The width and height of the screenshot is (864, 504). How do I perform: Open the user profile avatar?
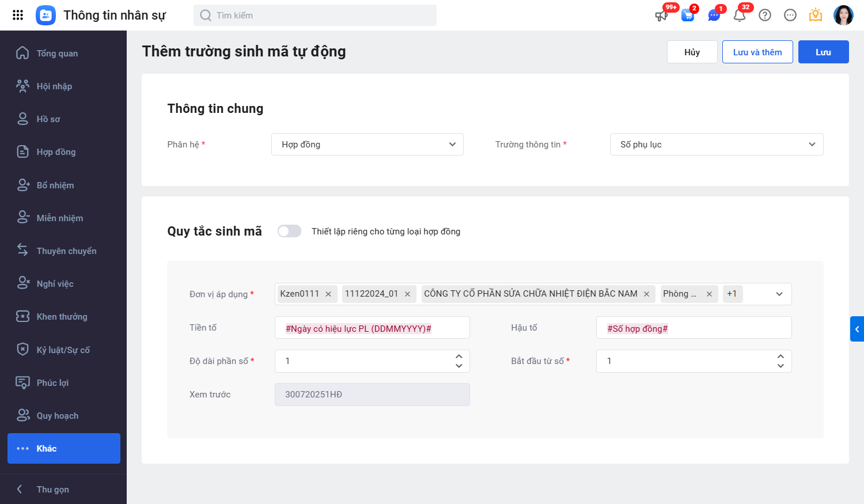pos(843,16)
